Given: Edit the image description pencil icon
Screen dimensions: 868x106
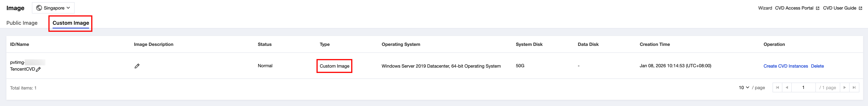Looking at the screenshot, I should pyautogui.click(x=137, y=66).
